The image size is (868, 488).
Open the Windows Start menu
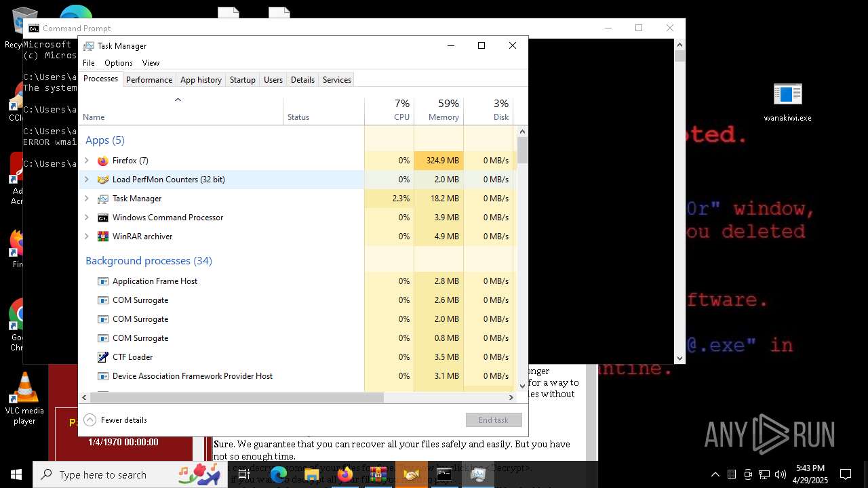click(16, 474)
